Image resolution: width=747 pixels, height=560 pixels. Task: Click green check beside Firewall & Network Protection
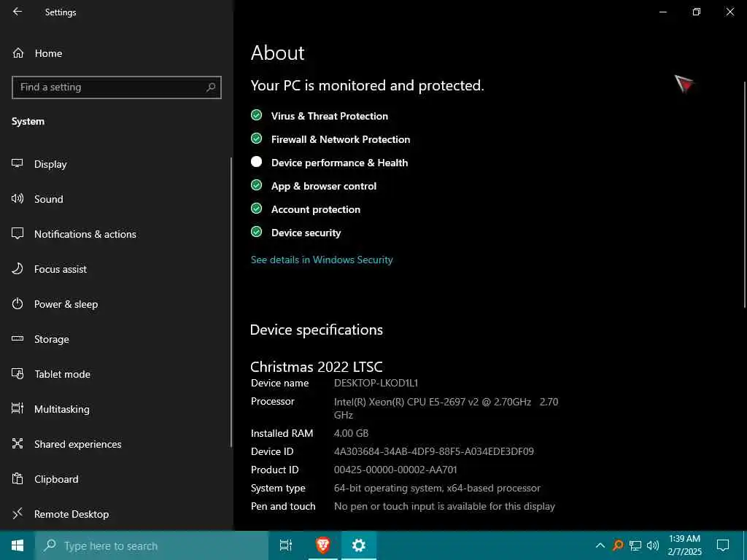(256, 139)
